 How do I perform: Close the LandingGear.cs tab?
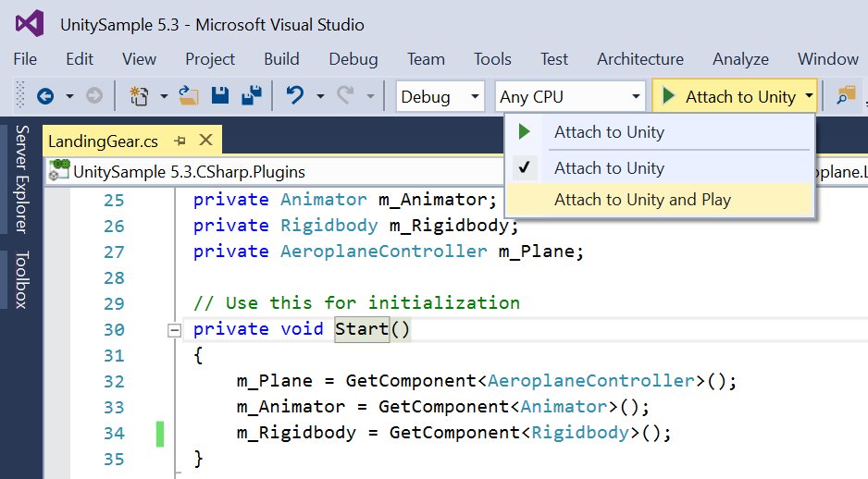(x=205, y=140)
